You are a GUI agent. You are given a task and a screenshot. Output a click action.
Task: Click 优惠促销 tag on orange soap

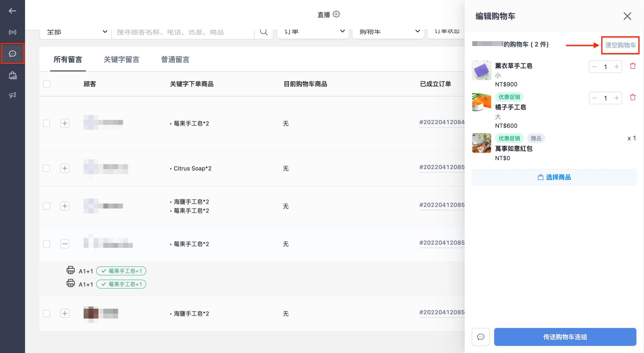click(x=509, y=97)
